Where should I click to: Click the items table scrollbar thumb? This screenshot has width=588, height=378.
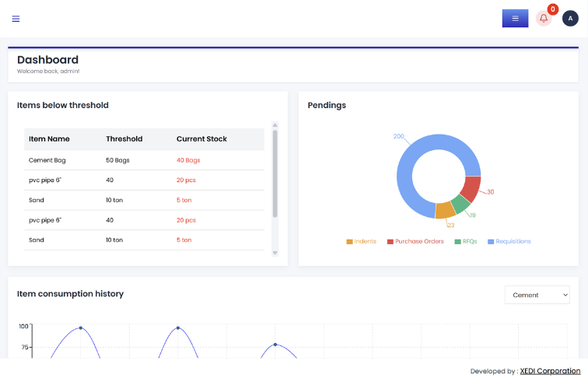[x=275, y=173]
